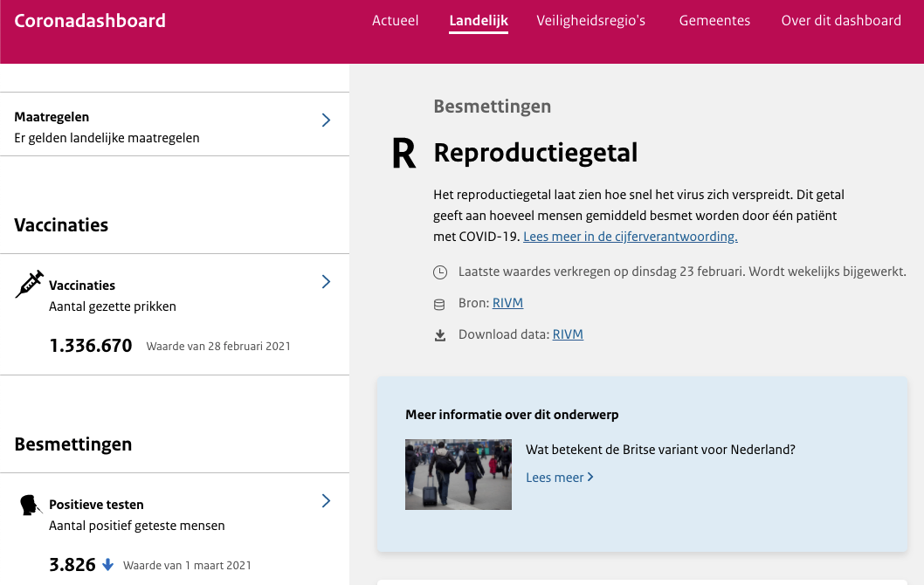Expand the Maatregelen chevron
This screenshot has width=924, height=585.
pyautogui.click(x=326, y=120)
